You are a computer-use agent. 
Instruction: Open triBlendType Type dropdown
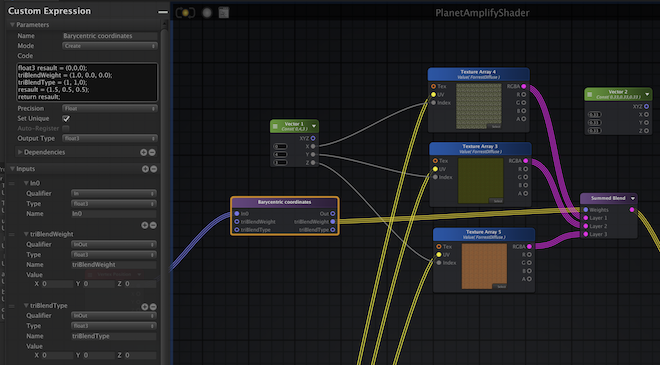click(x=114, y=326)
